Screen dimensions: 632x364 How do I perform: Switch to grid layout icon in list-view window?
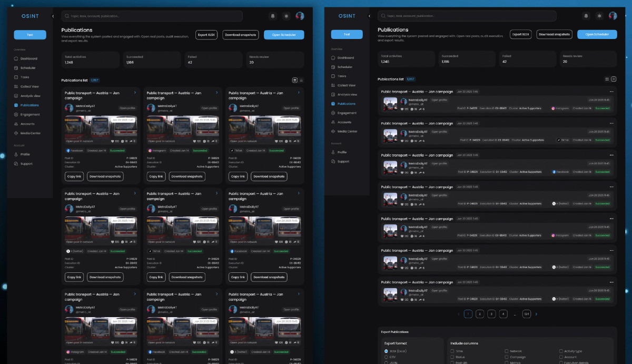click(607, 79)
